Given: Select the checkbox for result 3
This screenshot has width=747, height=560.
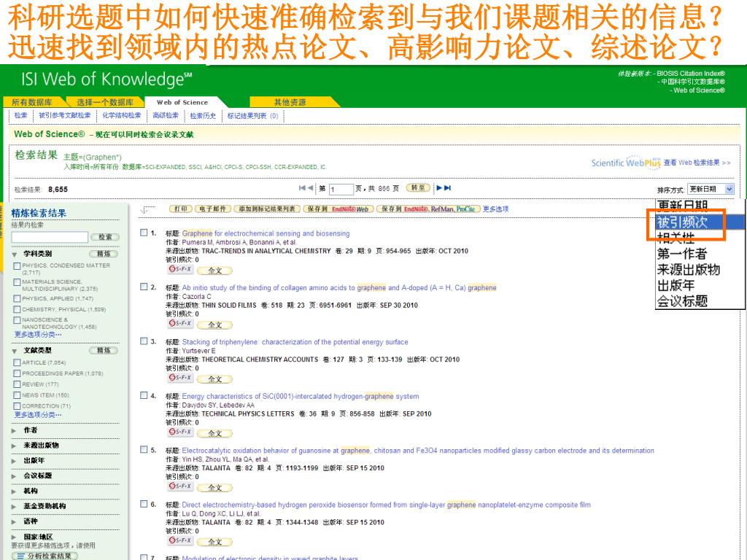Looking at the screenshot, I should click(x=144, y=341).
